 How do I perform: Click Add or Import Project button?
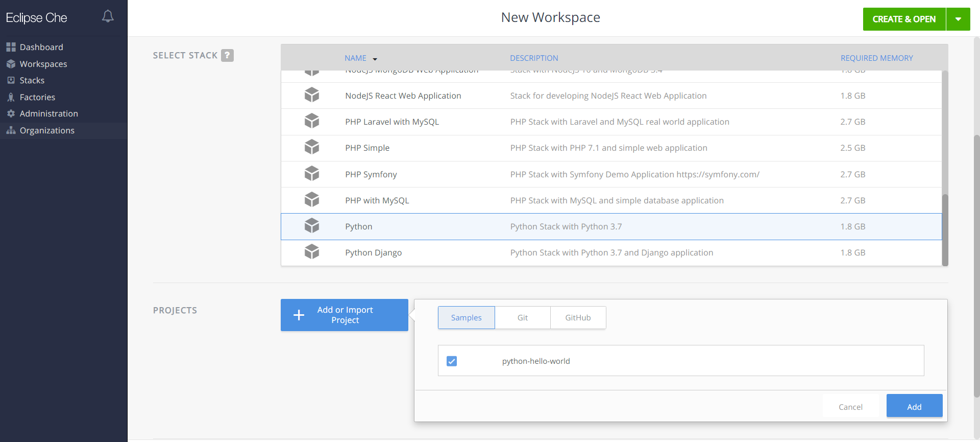345,315
